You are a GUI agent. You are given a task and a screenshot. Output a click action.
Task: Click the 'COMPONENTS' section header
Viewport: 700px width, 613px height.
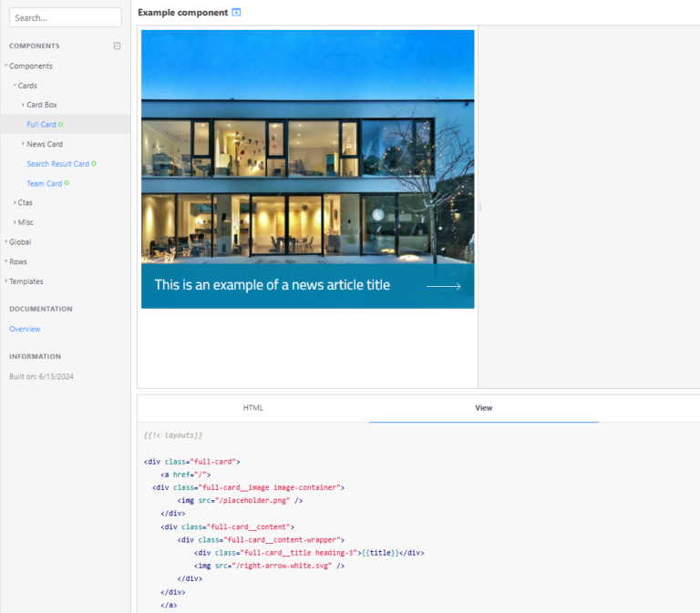pos(35,46)
